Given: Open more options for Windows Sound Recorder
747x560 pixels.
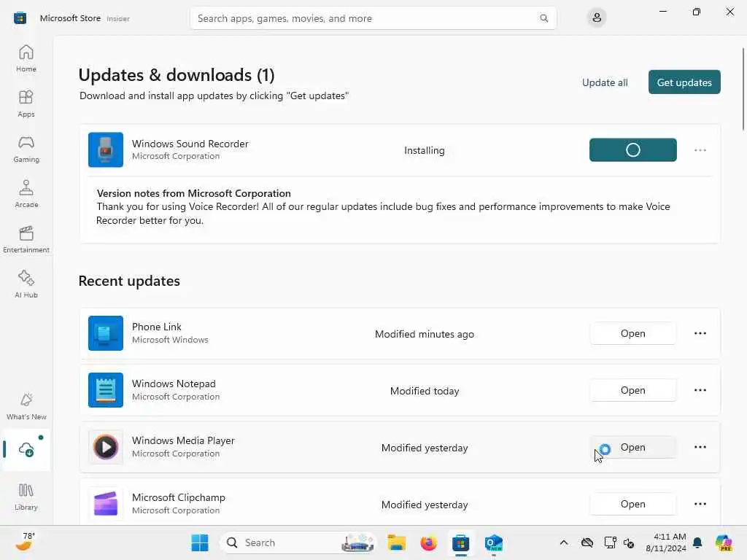Looking at the screenshot, I should tap(700, 150).
